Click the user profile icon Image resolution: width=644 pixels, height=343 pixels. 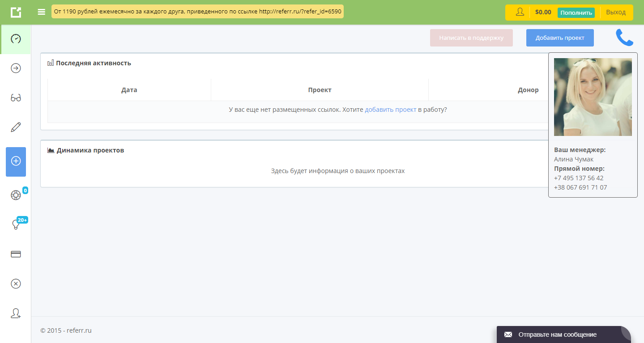[520, 12]
